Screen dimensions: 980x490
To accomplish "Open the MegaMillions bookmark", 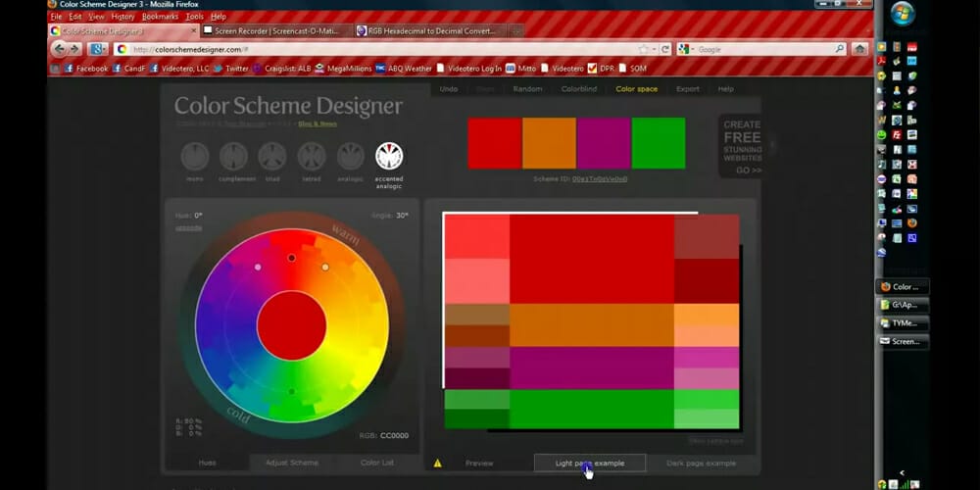I will pyautogui.click(x=343, y=69).
